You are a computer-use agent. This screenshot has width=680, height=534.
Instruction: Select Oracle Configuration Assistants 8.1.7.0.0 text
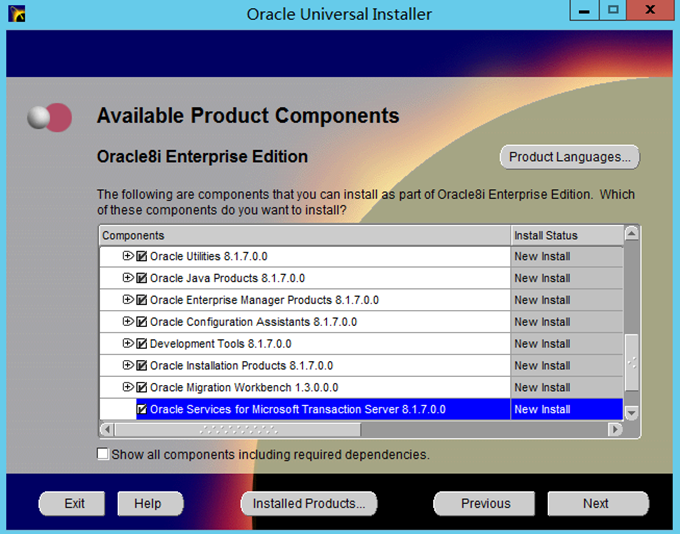tap(253, 322)
